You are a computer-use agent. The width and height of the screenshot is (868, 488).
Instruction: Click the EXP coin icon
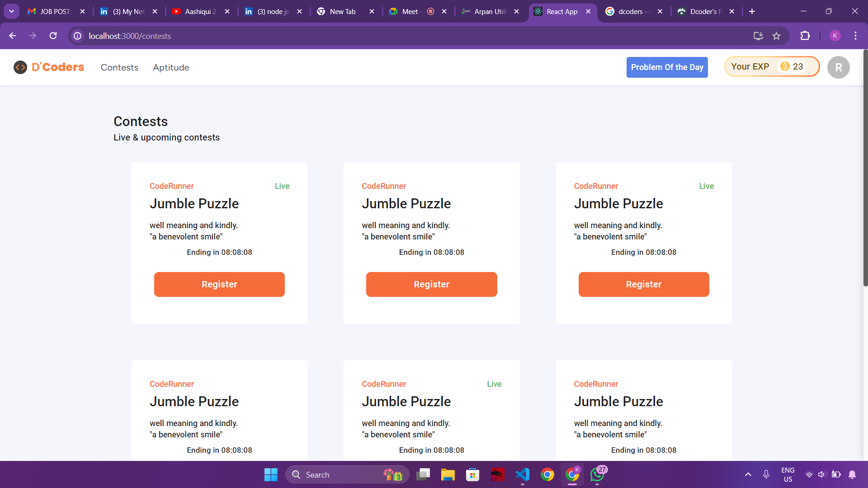[x=785, y=66]
